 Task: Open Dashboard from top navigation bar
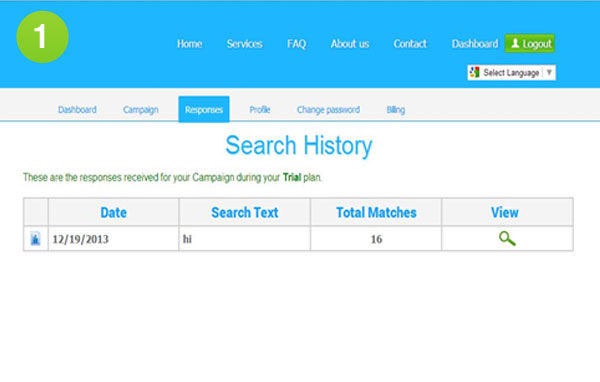click(475, 44)
